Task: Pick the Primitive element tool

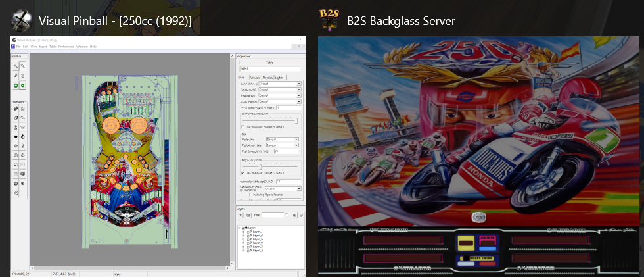Action: pyautogui.click(x=16, y=184)
